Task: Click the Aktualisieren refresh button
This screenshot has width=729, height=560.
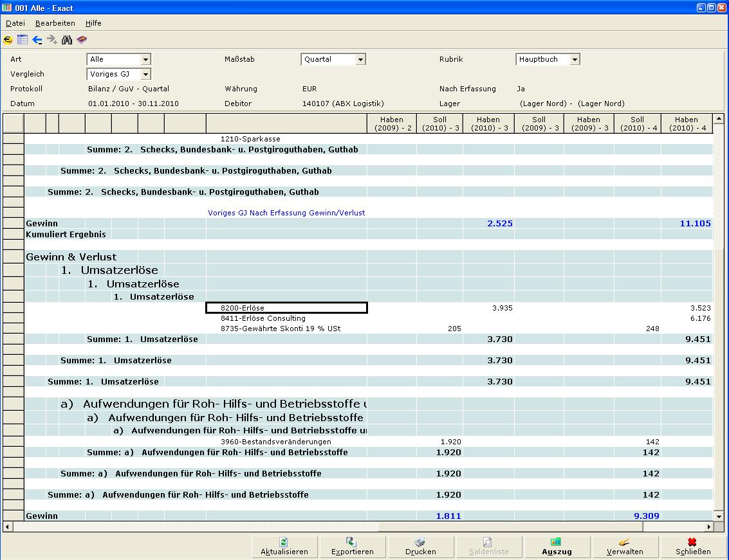Action: tap(284, 546)
